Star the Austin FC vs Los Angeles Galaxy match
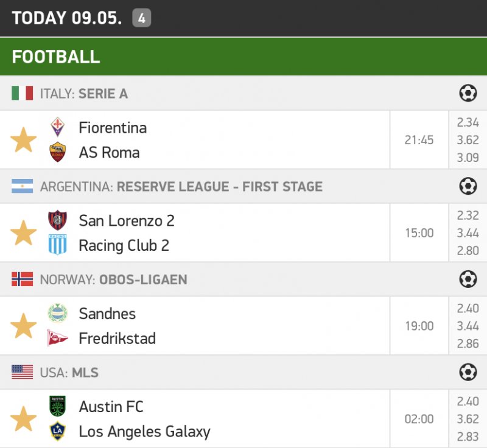Image resolution: width=487 pixels, height=448 pixels. coord(24,419)
